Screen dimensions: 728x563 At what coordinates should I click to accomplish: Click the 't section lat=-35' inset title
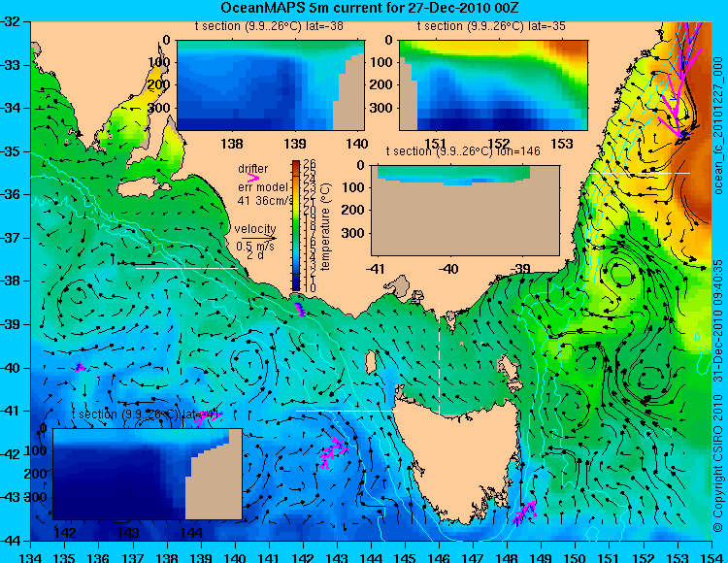pos(491,26)
